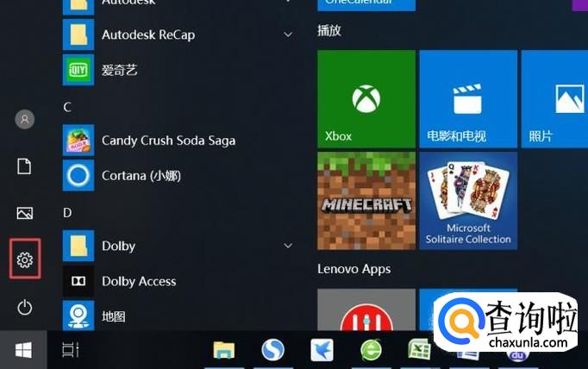Image resolution: width=588 pixels, height=369 pixels.
Task: Open the red circular Lenovo app tile
Action: pos(366,310)
